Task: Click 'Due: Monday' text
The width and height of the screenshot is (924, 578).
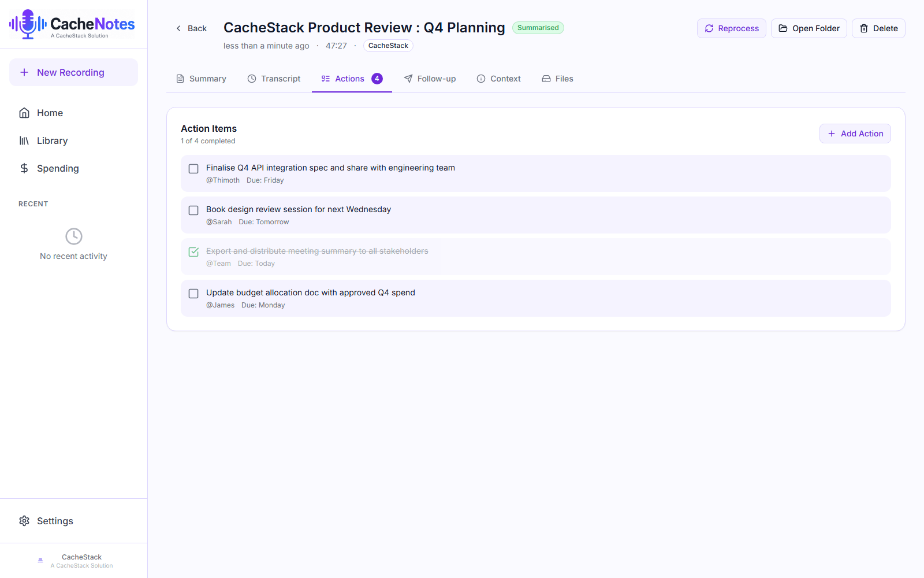Action: tap(263, 305)
